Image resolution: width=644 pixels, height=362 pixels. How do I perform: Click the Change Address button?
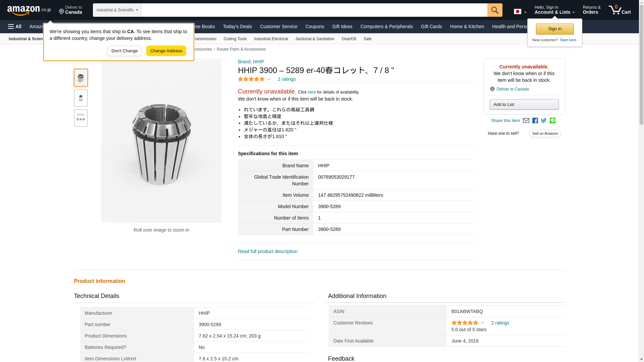(x=166, y=51)
